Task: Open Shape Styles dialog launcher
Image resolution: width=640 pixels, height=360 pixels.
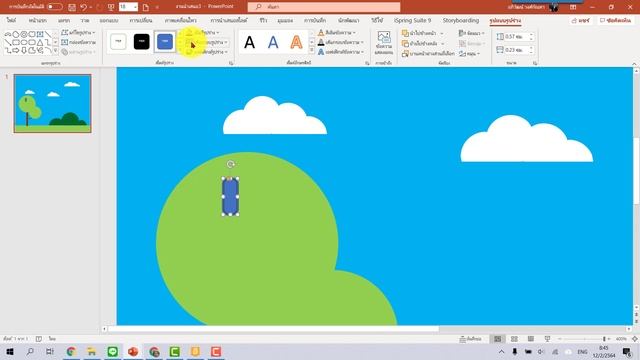Action: (231, 63)
